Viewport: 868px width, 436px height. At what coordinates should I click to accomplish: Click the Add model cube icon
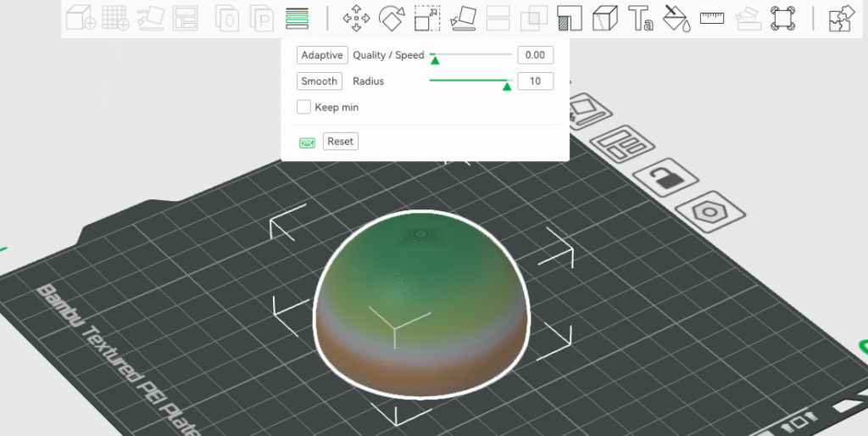[x=80, y=18]
